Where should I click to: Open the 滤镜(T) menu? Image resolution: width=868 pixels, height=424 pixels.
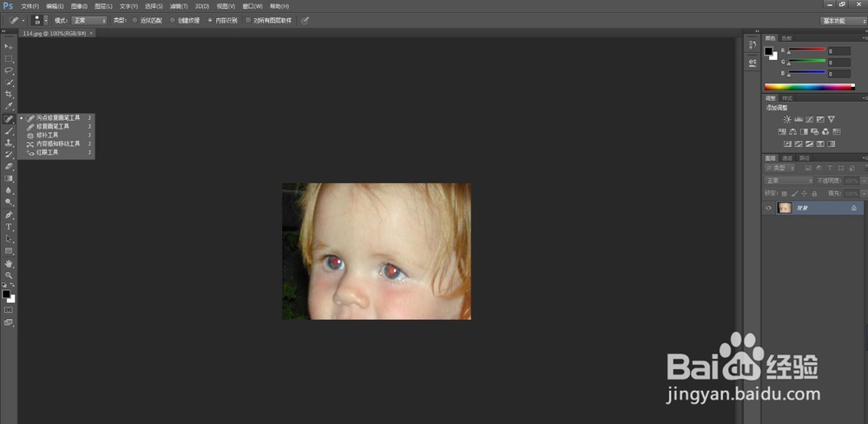pos(179,6)
